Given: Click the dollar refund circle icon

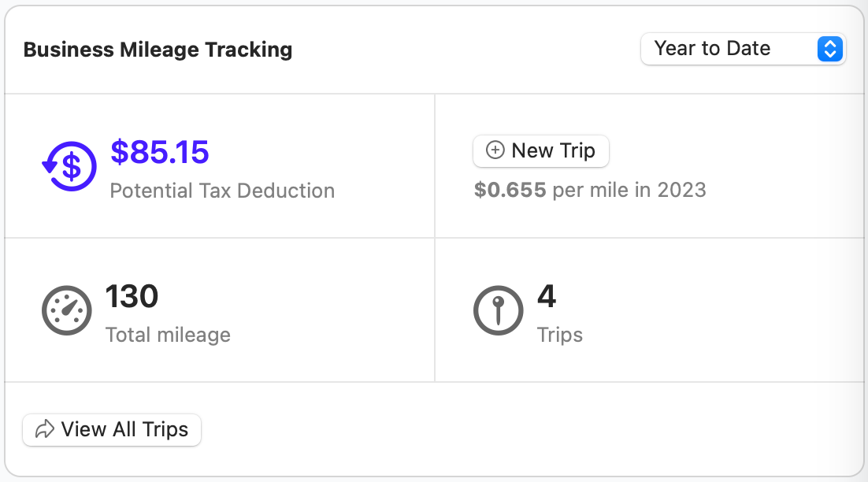Looking at the screenshot, I should pyautogui.click(x=69, y=165).
